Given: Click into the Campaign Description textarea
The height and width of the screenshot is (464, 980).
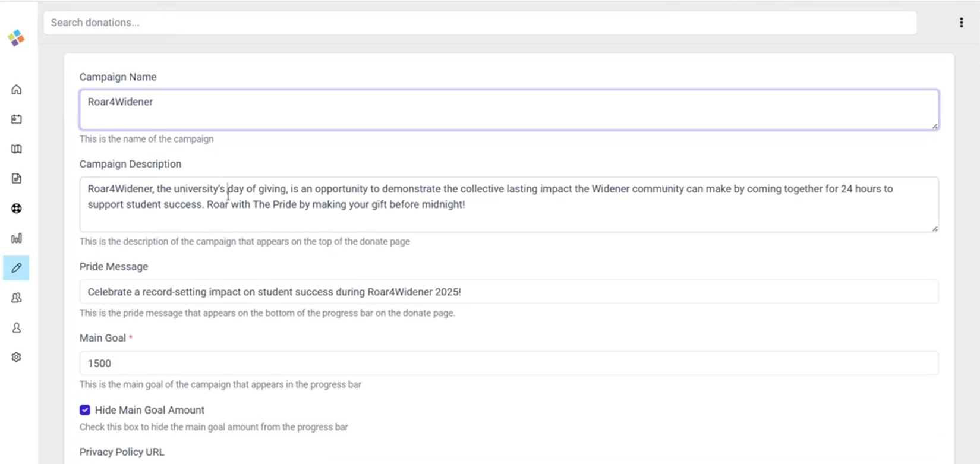Looking at the screenshot, I should click(x=509, y=204).
